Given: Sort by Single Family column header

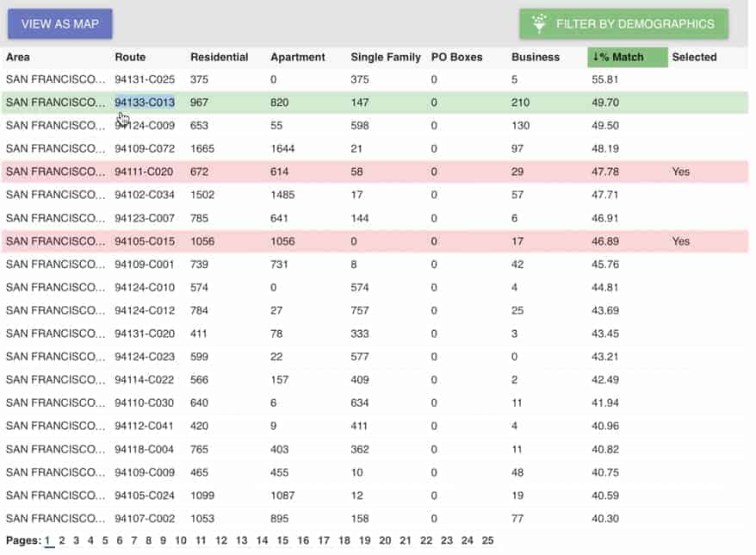Looking at the screenshot, I should pyautogui.click(x=386, y=57).
